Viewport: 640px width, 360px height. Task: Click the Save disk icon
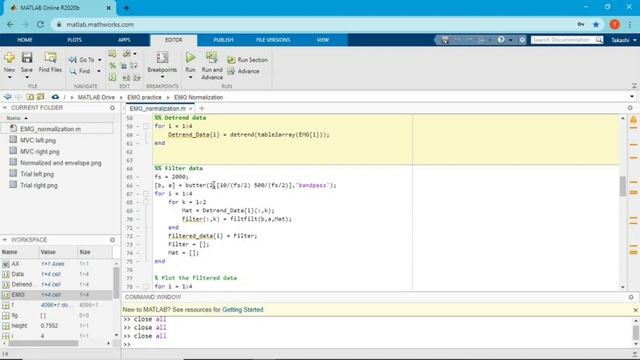click(x=27, y=58)
